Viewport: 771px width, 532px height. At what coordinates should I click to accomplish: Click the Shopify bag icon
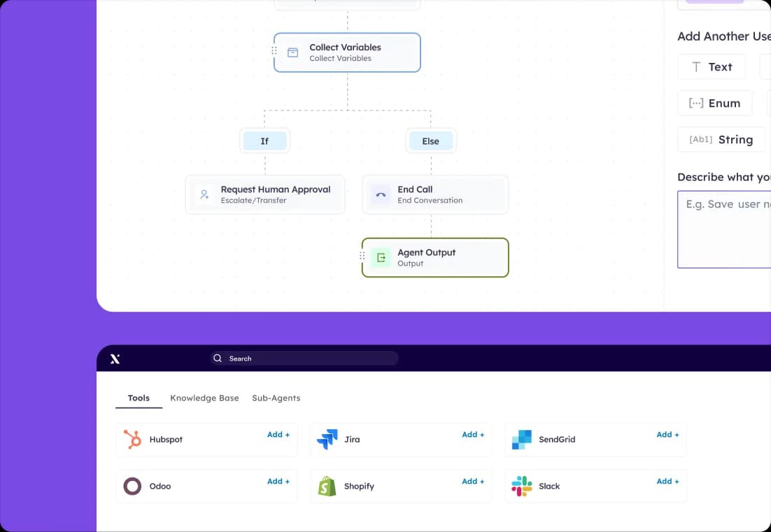tap(327, 486)
